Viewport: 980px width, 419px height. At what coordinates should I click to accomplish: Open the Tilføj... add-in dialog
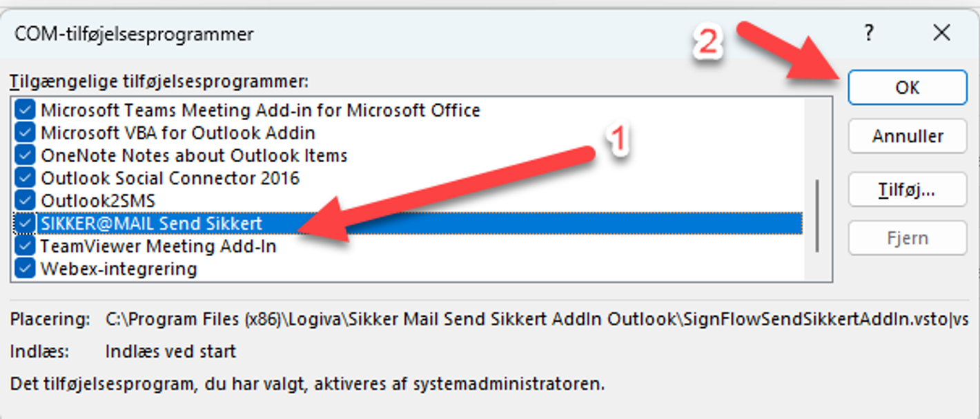907,188
